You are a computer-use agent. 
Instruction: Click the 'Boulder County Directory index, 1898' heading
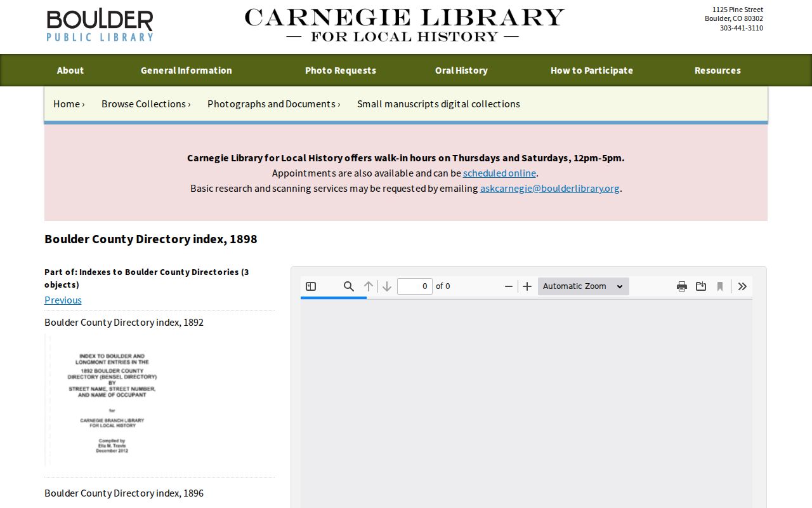coord(151,239)
